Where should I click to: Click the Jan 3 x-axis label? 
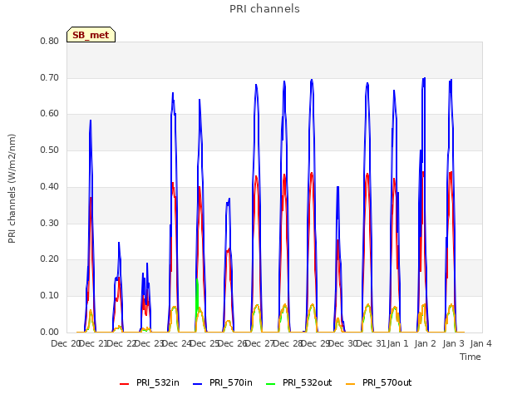(x=453, y=343)
